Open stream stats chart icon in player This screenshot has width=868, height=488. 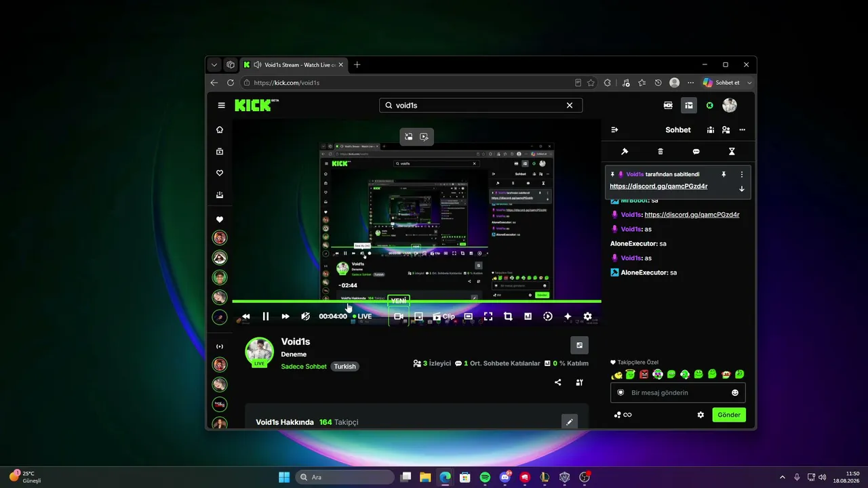(528, 317)
